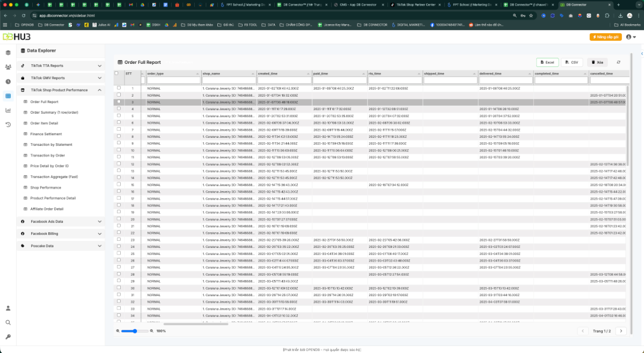Screen dimensions: 644x353
Task: Open the All Bookmarks folder
Action: (627, 25)
